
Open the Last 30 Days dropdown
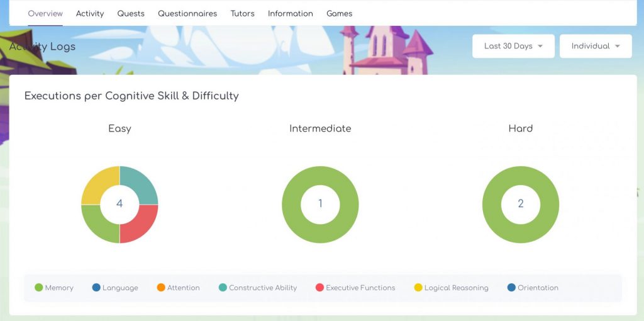[x=513, y=46]
